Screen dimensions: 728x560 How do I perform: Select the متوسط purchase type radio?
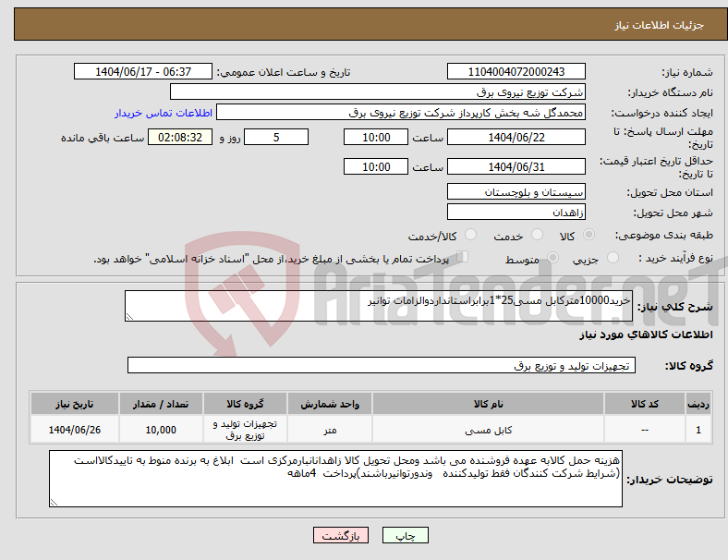552,257
